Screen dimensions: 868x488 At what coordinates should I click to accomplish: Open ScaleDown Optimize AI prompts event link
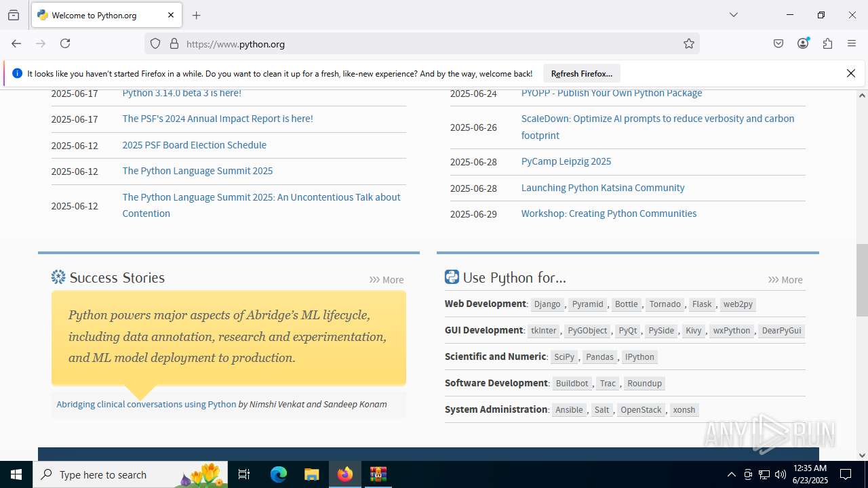coord(658,127)
